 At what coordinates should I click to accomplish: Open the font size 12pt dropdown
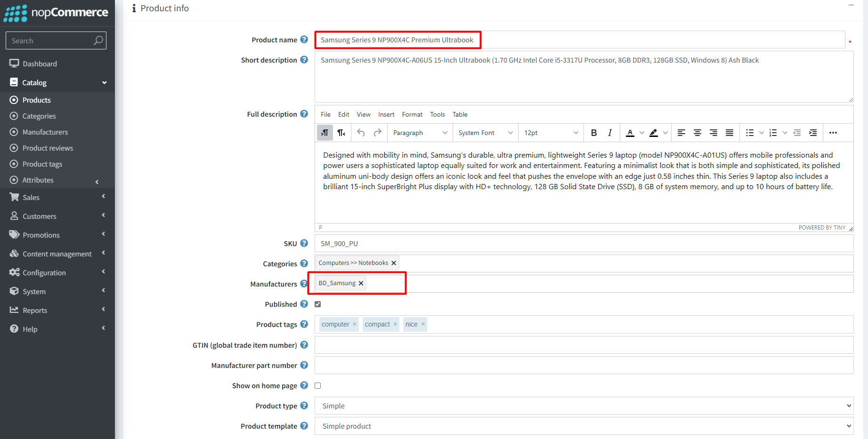point(551,133)
